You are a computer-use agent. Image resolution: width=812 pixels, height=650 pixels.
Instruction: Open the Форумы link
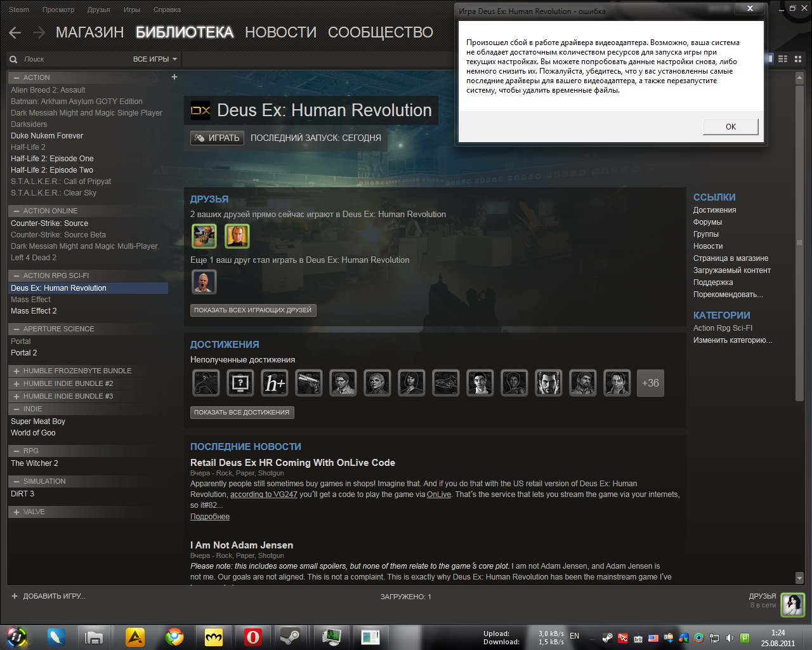tap(707, 222)
